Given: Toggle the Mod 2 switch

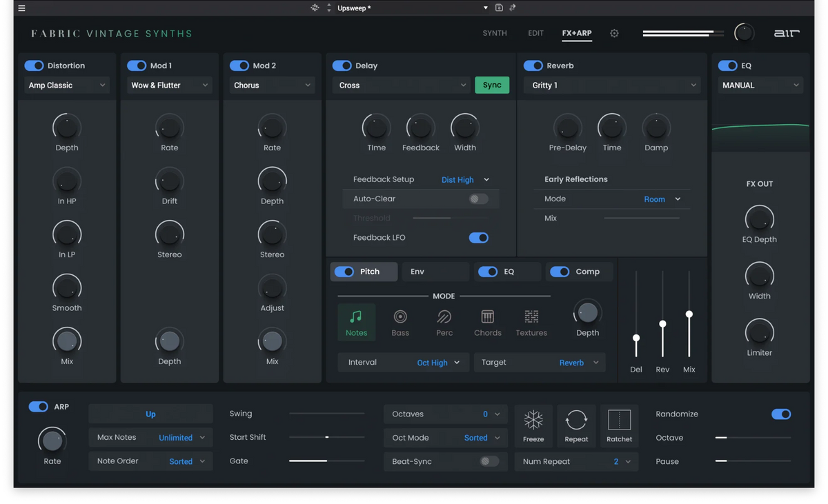Looking at the screenshot, I should [239, 65].
